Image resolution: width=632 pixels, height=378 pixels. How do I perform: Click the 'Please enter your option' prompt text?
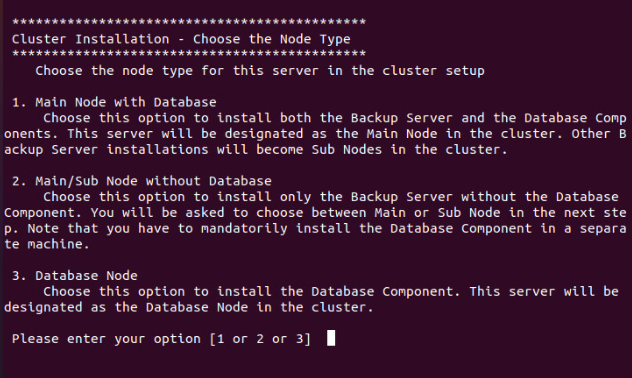(106, 339)
